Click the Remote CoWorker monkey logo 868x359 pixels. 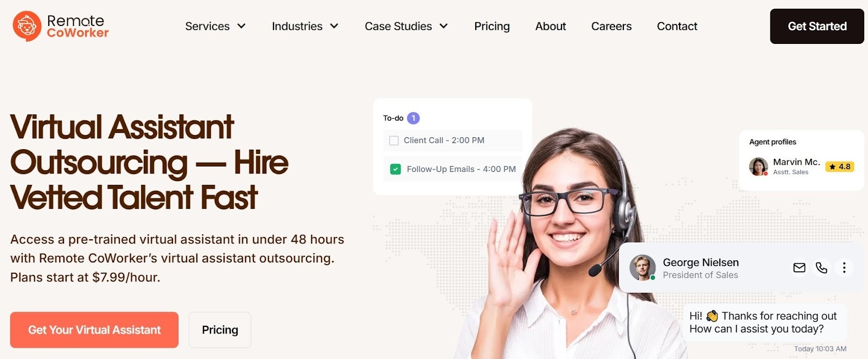pyautogui.click(x=27, y=26)
